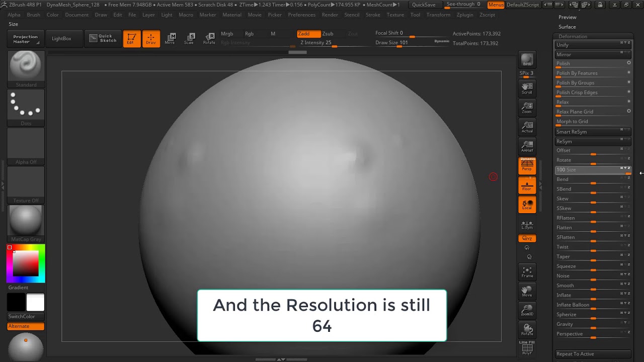Click the Zoom canvas icon
The width and height of the screenshot is (644, 362).
[x=527, y=108]
